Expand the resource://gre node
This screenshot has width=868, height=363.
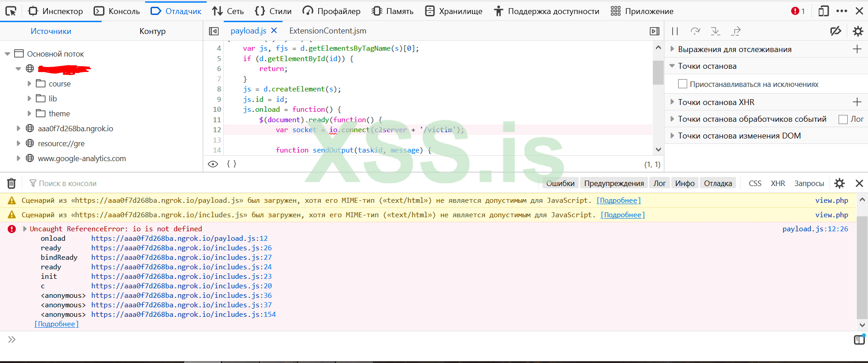tap(19, 143)
